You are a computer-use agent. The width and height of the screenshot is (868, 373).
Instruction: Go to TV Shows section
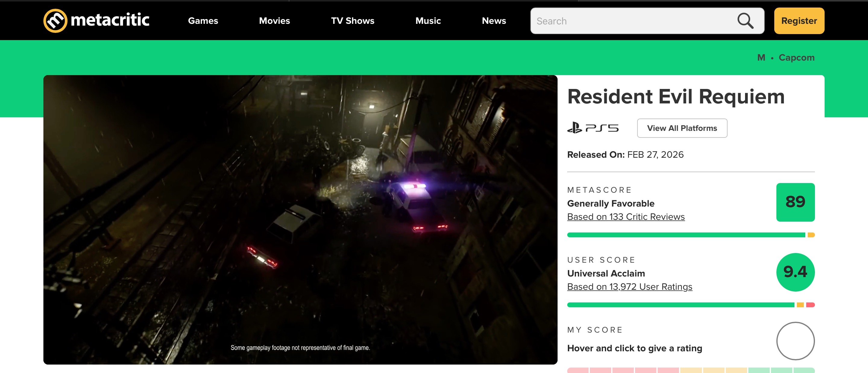coord(352,21)
